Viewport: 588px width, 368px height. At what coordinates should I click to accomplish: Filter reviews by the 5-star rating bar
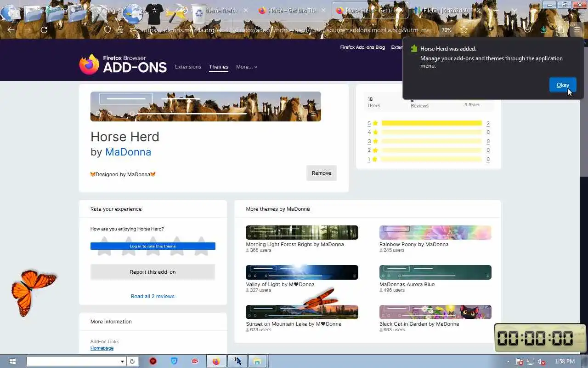click(x=432, y=123)
